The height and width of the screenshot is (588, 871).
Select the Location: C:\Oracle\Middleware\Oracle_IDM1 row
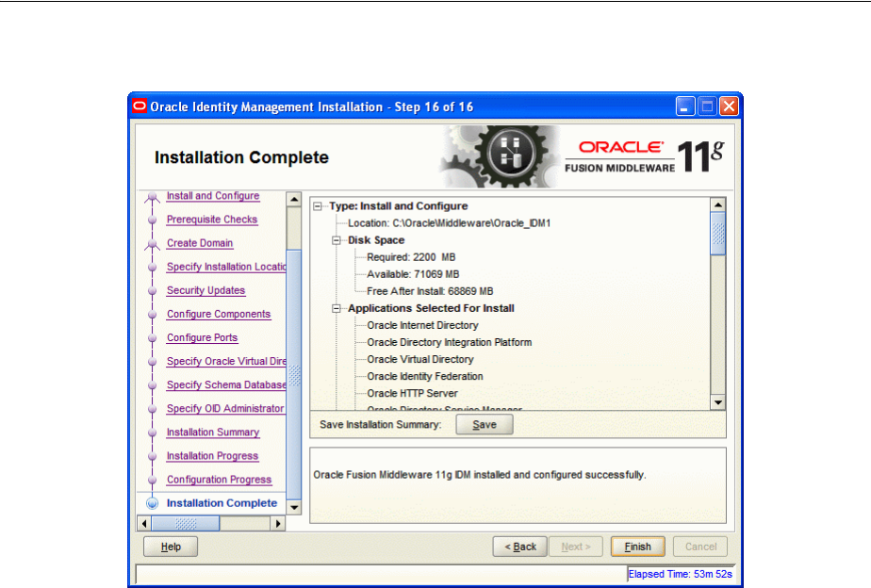point(449,223)
